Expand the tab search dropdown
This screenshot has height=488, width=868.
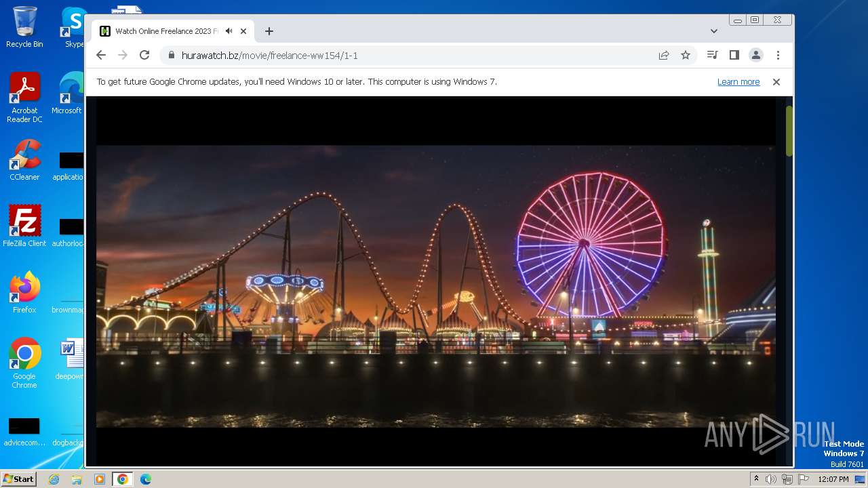pos(714,31)
